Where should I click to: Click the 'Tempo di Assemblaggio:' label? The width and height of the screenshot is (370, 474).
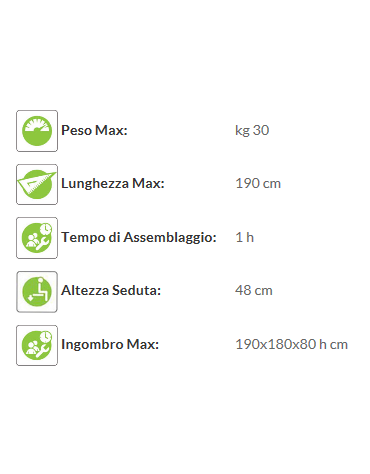click(x=139, y=237)
